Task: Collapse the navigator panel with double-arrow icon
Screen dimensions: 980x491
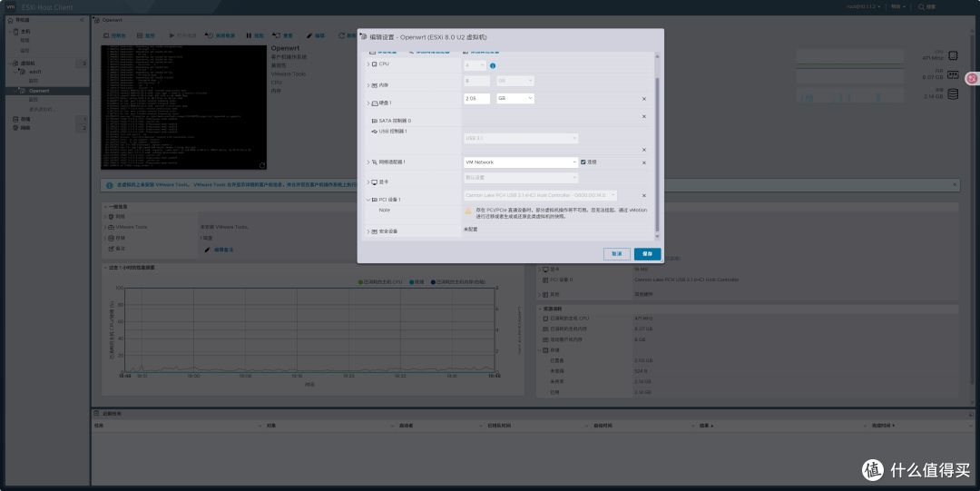Action: (82, 20)
